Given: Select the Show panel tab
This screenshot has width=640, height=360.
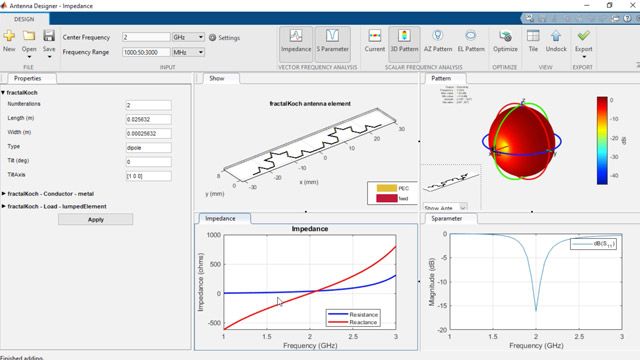Looking at the screenshot, I should click(217, 78).
